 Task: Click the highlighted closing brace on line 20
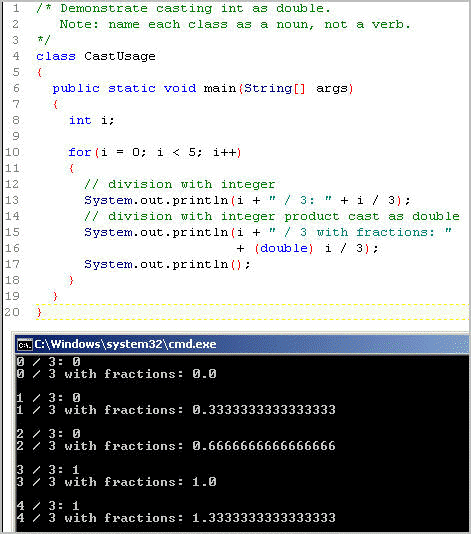(39, 312)
